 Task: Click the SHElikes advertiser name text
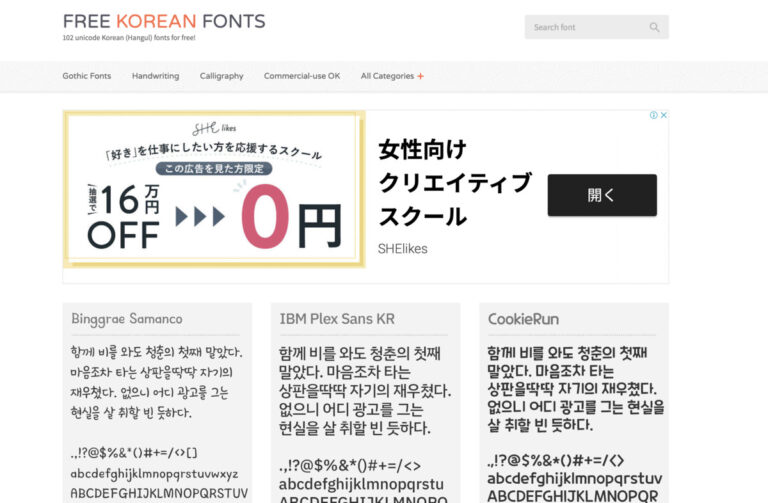pos(402,248)
